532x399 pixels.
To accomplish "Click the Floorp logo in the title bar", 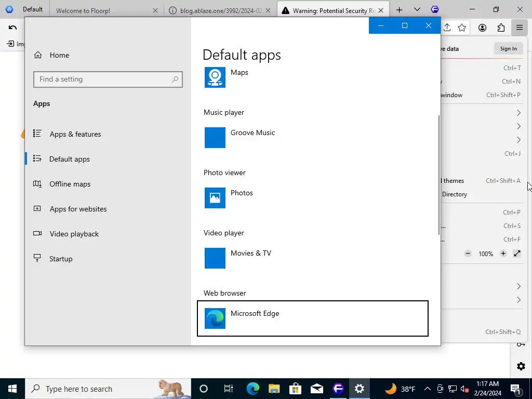I will (435, 9).
